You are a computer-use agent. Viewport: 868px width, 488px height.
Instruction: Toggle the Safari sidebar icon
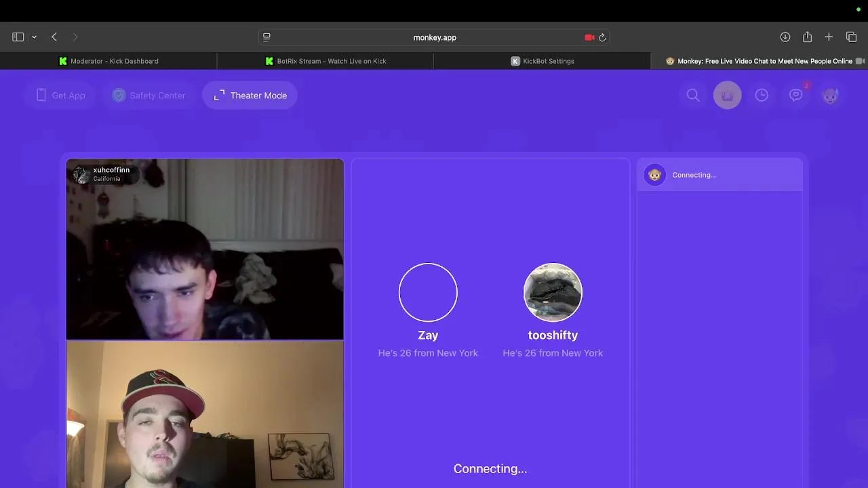[18, 37]
